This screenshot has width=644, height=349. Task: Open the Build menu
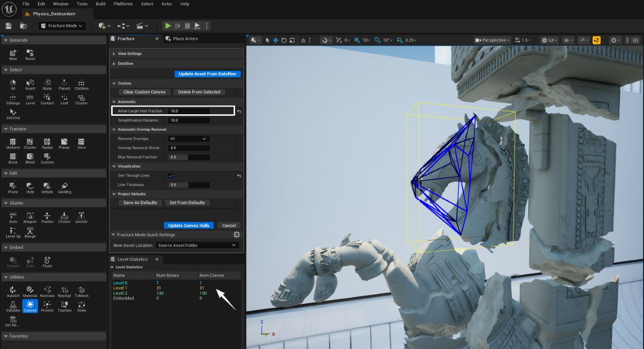pos(100,4)
